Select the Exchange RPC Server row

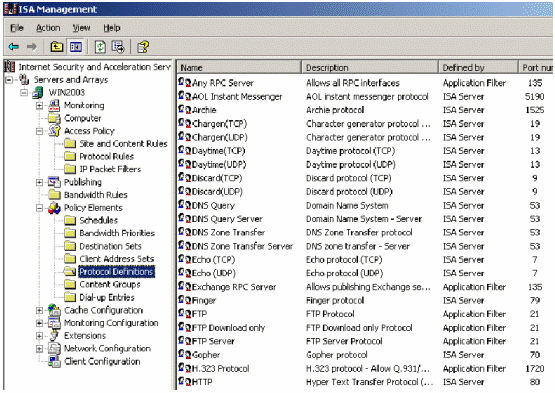click(x=365, y=287)
